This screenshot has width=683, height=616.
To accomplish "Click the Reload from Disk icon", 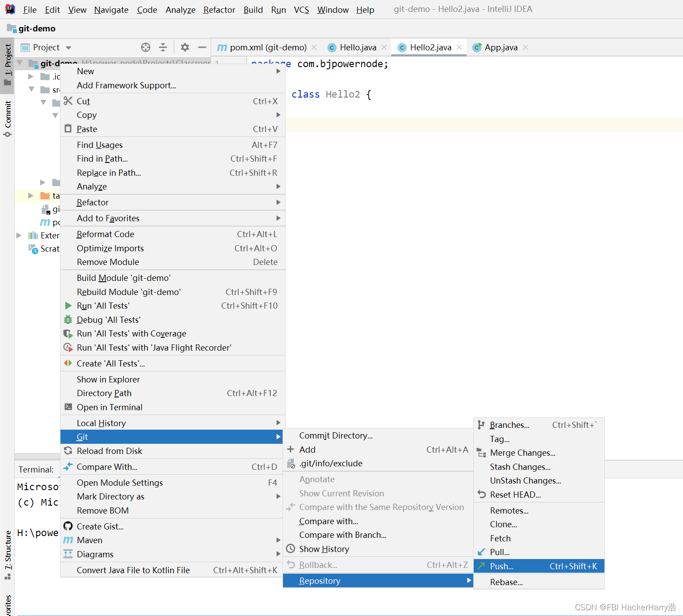I will [x=68, y=450].
